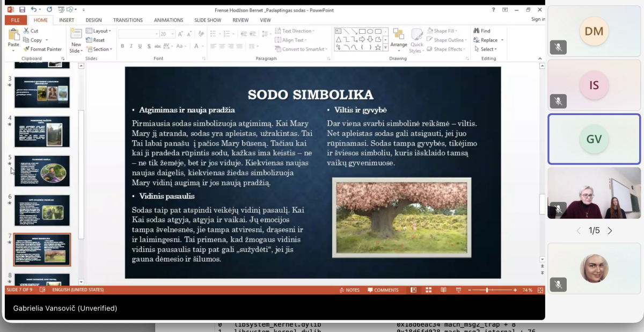
Task: Open Reading View from status bar
Action: click(x=443, y=290)
